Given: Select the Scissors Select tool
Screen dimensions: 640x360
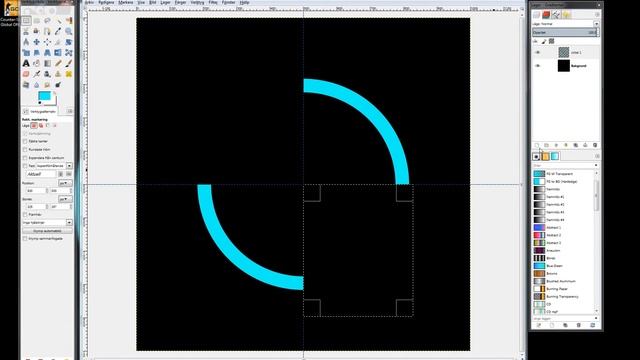Looking at the screenshot, I should 26,31.
